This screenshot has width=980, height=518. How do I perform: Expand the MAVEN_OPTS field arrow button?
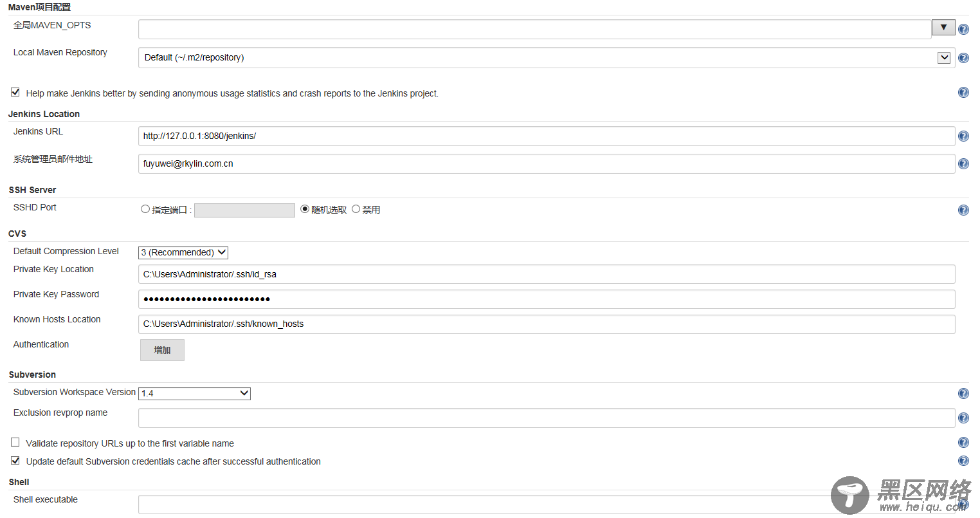943,28
